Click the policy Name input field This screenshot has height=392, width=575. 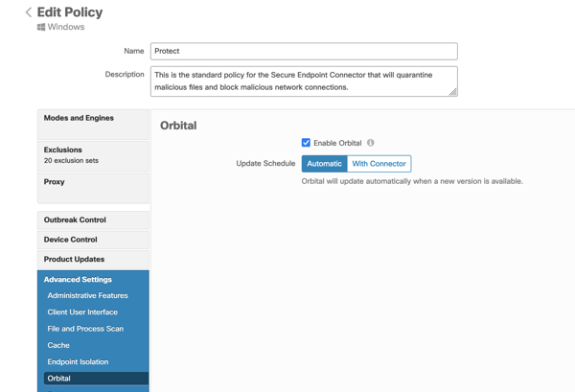[303, 51]
